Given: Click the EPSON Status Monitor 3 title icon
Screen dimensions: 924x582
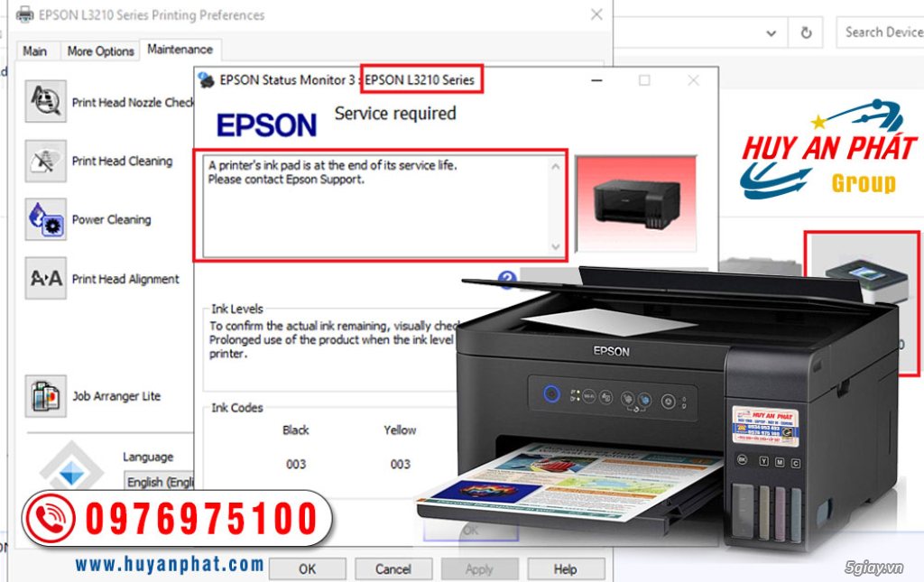Looking at the screenshot, I should (208, 79).
